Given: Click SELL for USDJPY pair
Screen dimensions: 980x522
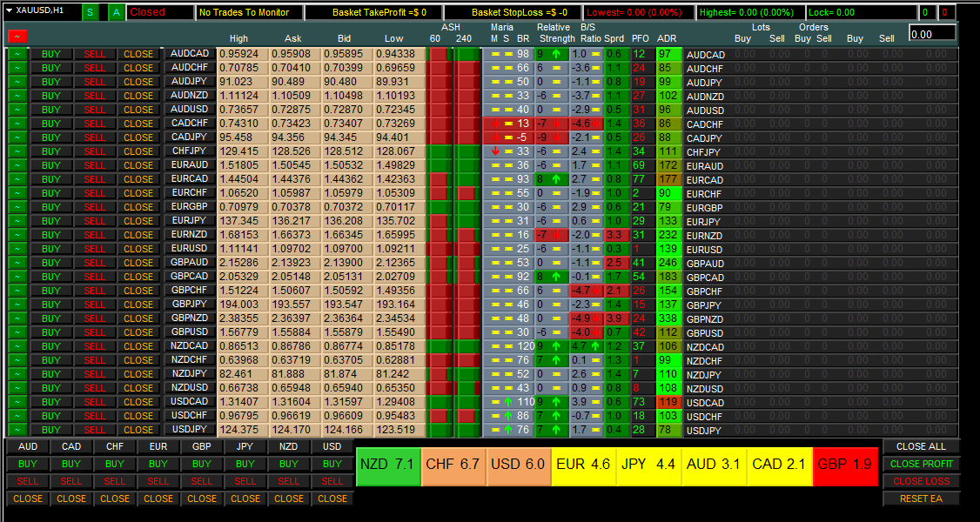Looking at the screenshot, I should pos(95,430).
